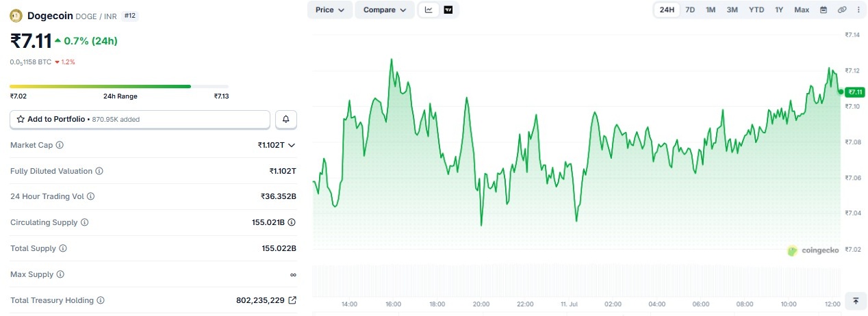Viewport: 868px width, 316px height.
Task: Click the ₹7.14 price axis label
Action: pos(852,35)
